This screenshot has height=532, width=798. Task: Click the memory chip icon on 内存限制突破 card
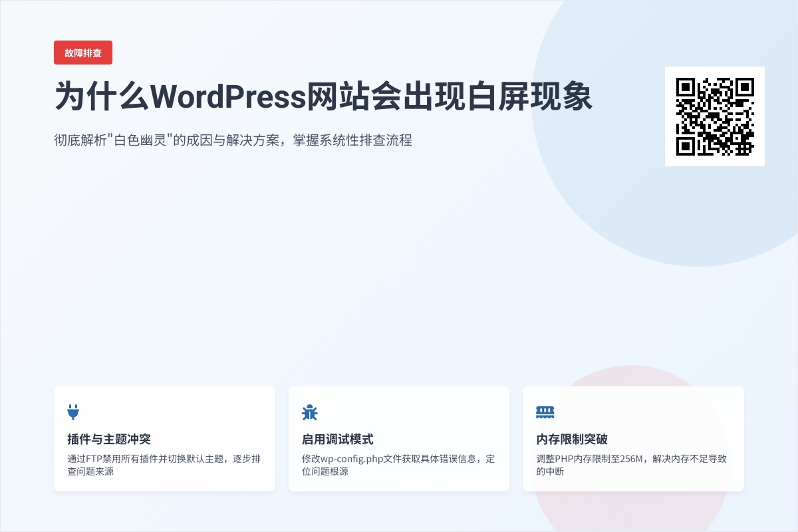point(545,412)
